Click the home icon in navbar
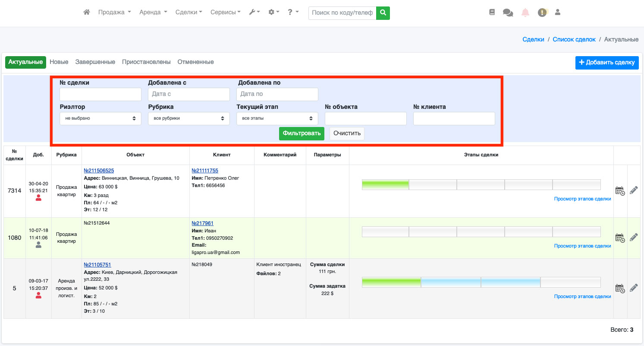The width and height of the screenshot is (644, 346). coord(87,13)
